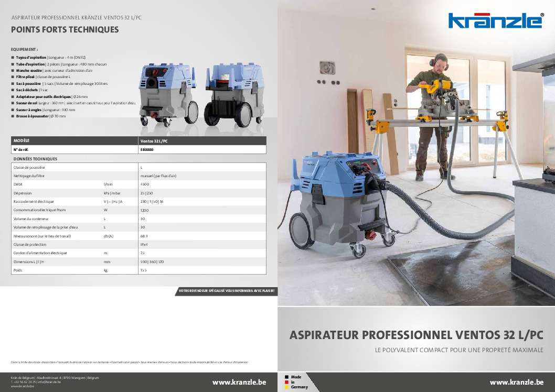Click the 'LE POLYVALENT COMPACT POUR UNE PROPRETÉ MAXIMALE' subtitle
The width and height of the screenshot is (555, 392).
coord(459,350)
